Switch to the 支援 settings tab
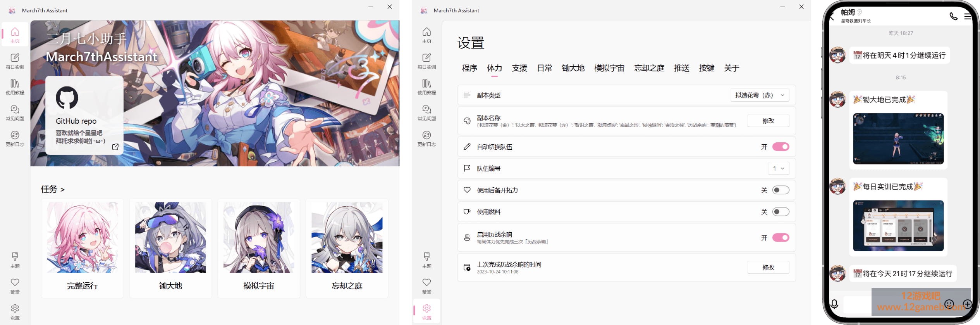980x325 pixels. [519, 68]
